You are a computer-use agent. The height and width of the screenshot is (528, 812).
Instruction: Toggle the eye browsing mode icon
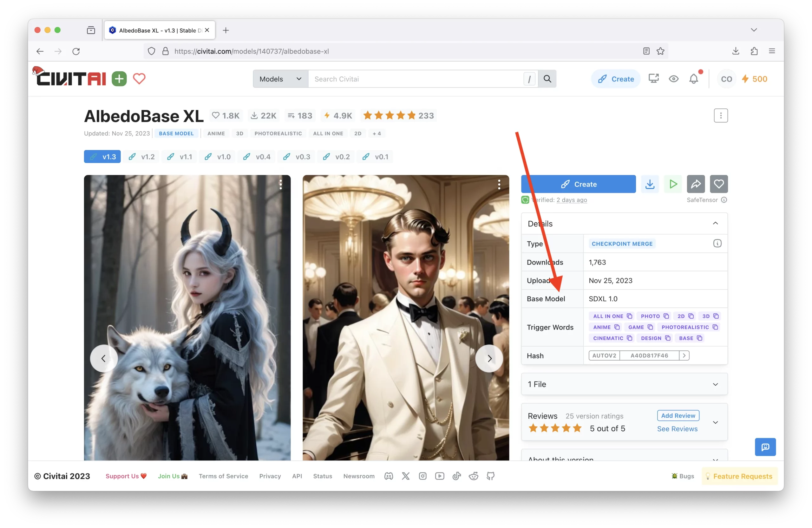(x=673, y=79)
